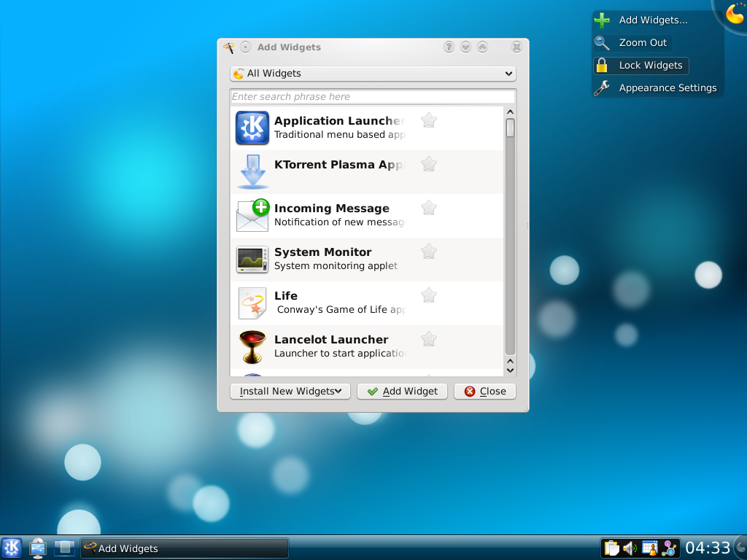
Task: Click the shade up-arrow button in title bar
Action: coord(483,47)
